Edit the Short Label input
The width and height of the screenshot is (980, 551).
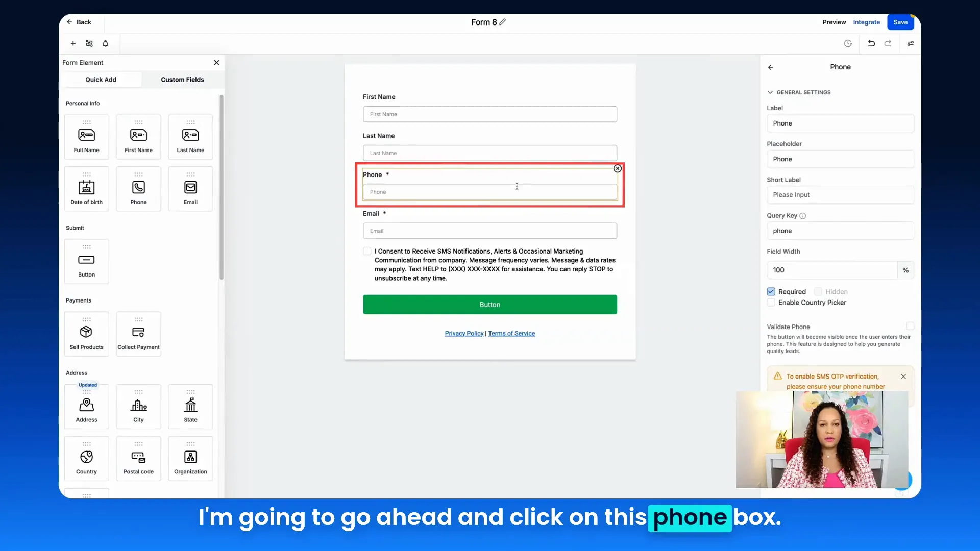coord(840,195)
